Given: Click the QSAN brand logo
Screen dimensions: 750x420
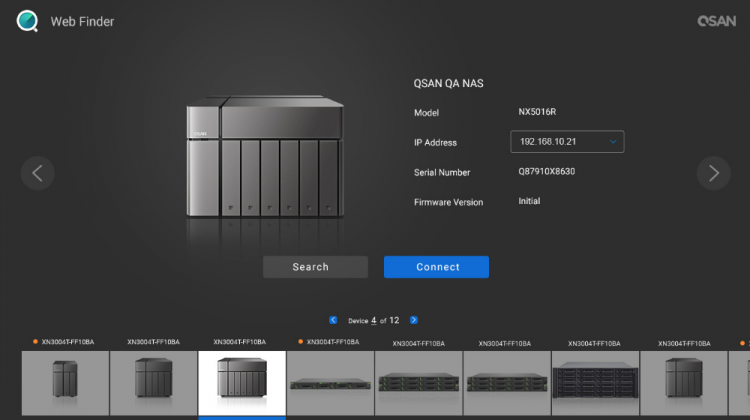Looking at the screenshot, I should click(x=717, y=21).
